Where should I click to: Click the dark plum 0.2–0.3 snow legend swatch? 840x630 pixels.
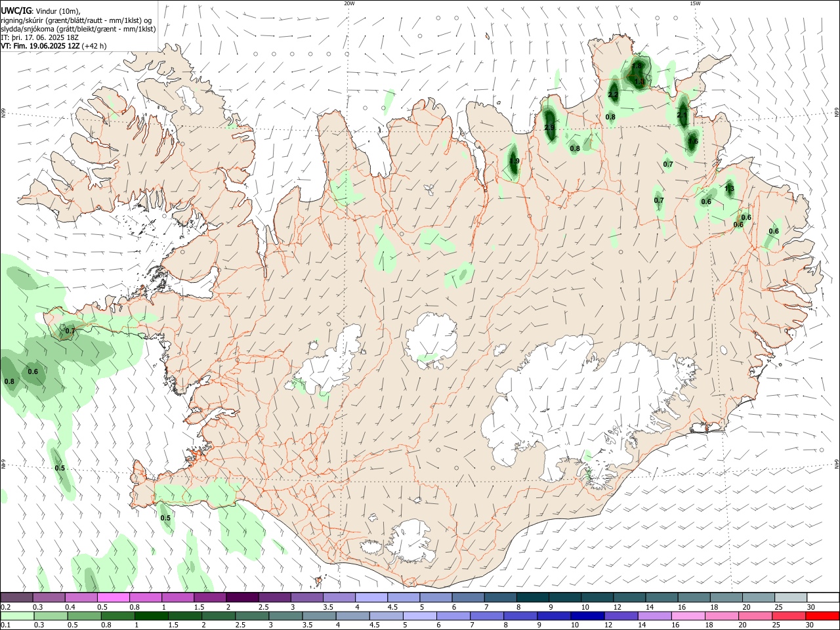[x=16, y=598]
